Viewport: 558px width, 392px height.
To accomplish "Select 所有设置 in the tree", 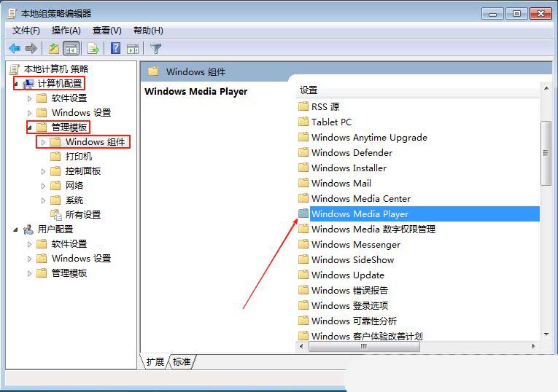I will click(82, 215).
